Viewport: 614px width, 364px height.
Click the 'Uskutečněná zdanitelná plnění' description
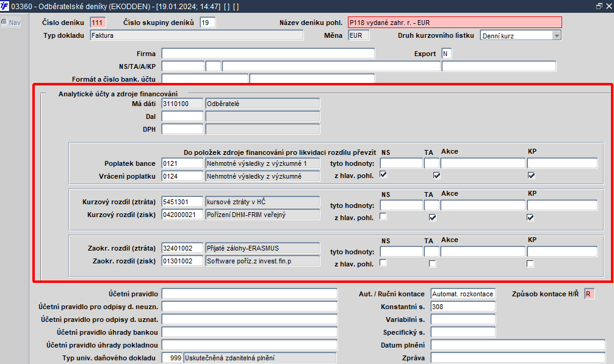[260, 358]
